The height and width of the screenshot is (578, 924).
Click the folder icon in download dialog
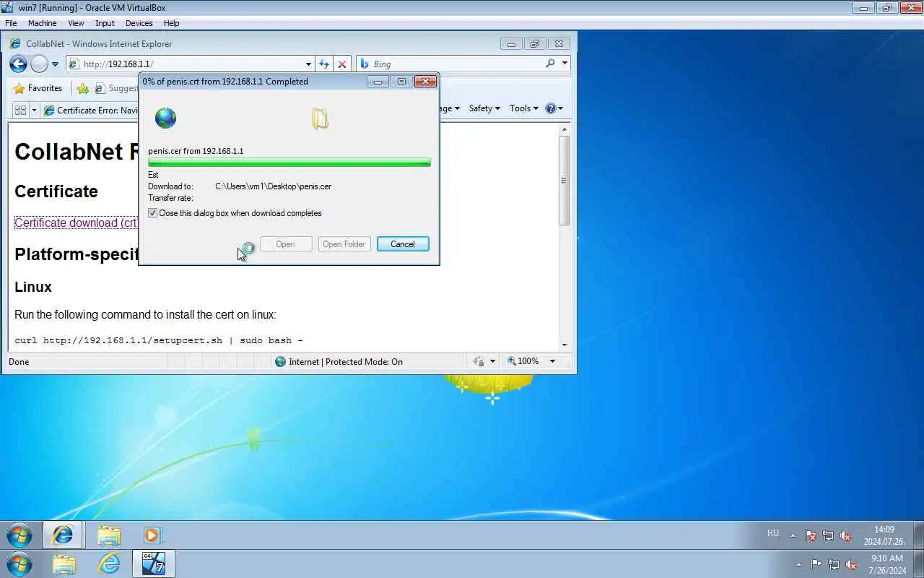tap(320, 118)
